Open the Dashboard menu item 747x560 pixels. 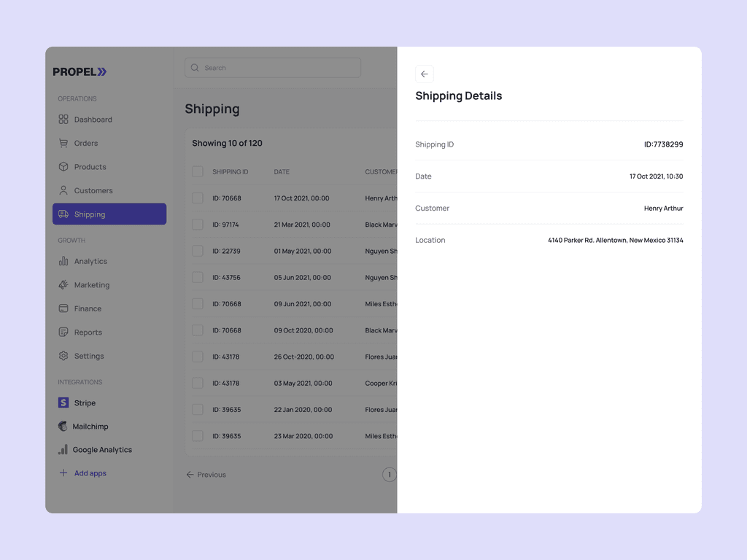click(x=109, y=120)
